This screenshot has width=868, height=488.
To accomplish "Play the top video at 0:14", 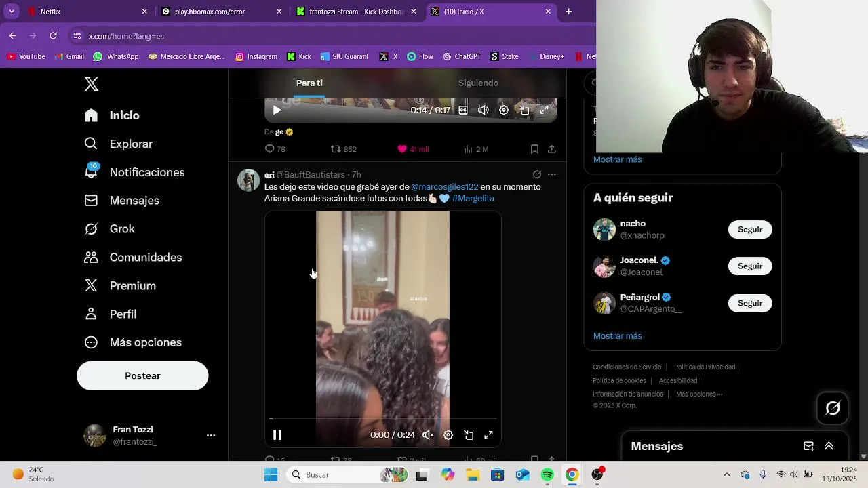I will (x=277, y=110).
